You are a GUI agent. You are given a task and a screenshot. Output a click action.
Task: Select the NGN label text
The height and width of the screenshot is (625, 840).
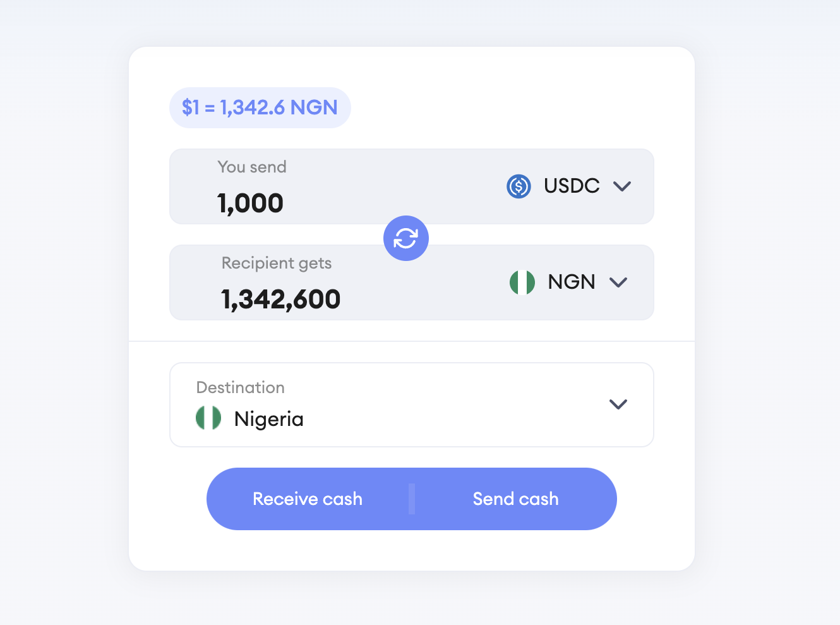point(571,282)
